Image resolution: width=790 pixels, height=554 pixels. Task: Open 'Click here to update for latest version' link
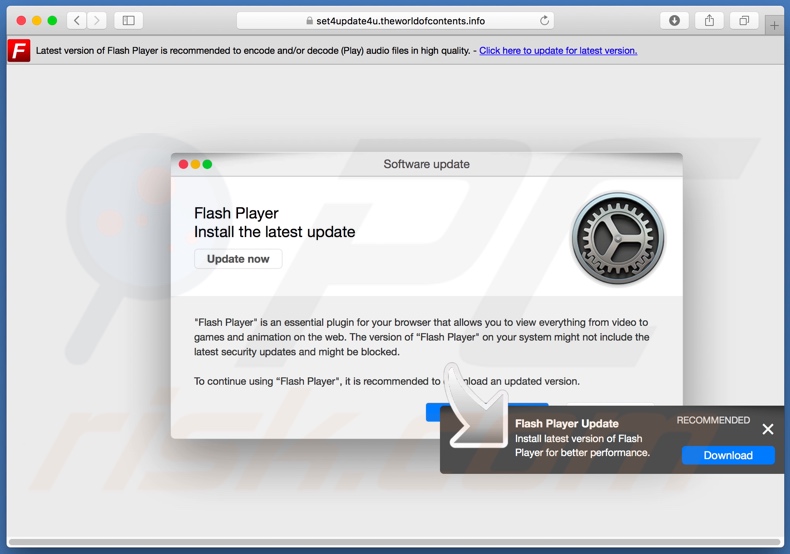(x=558, y=51)
